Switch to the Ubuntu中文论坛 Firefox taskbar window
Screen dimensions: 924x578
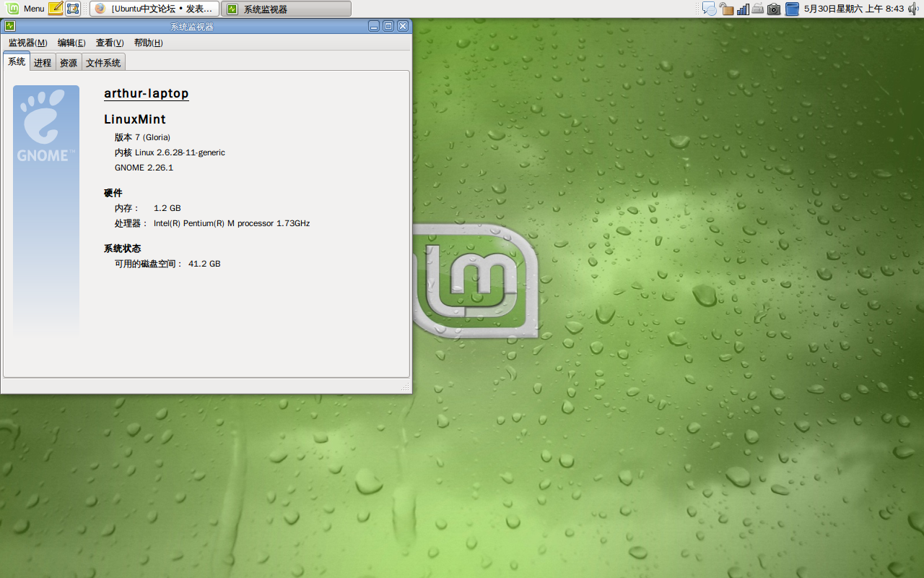(x=154, y=9)
